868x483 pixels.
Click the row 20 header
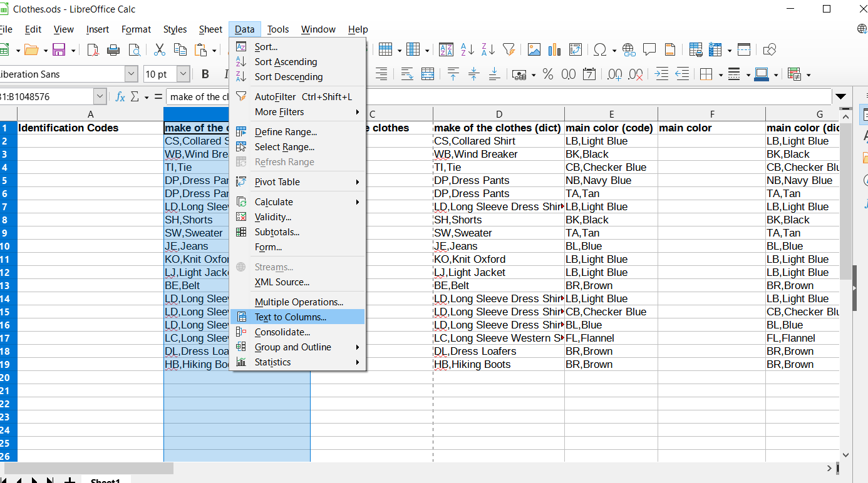coord(8,378)
